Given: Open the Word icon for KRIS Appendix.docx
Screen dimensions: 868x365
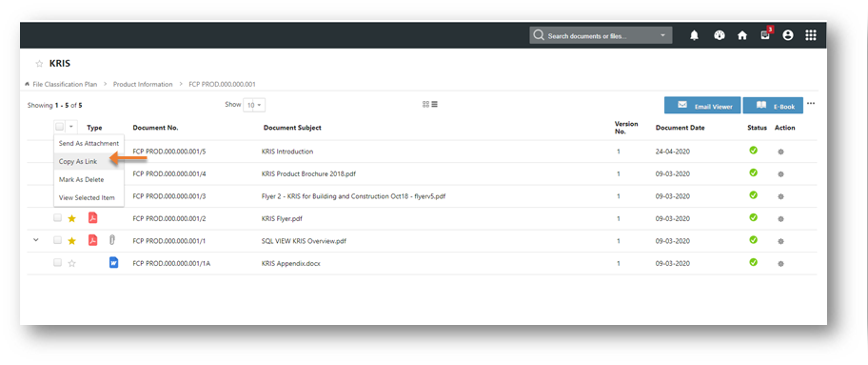Looking at the screenshot, I should (113, 262).
